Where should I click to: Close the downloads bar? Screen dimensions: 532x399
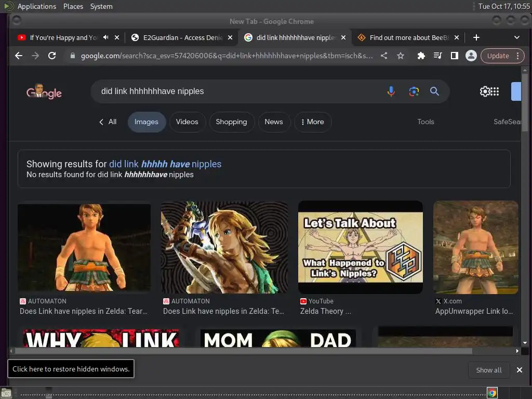tap(520, 370)
